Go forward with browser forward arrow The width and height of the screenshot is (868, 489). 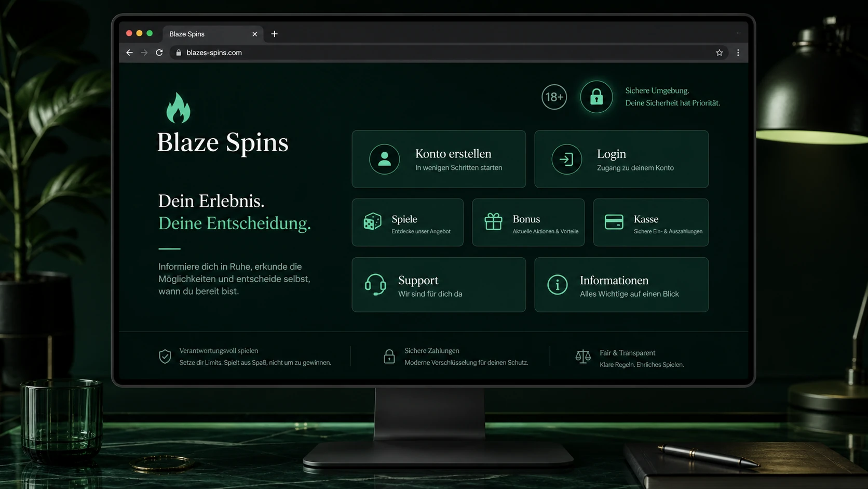(x=144, y=52)
